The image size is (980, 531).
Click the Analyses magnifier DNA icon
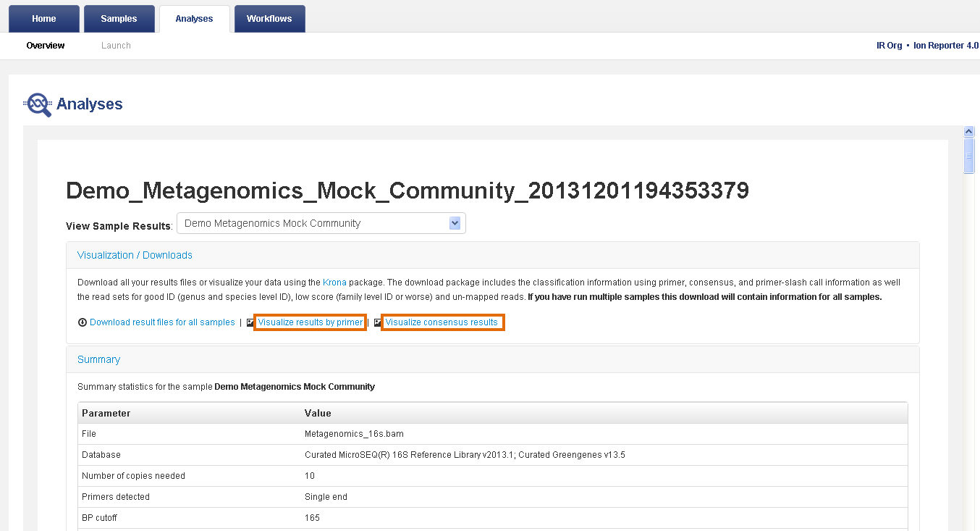[x=38, y=104]
